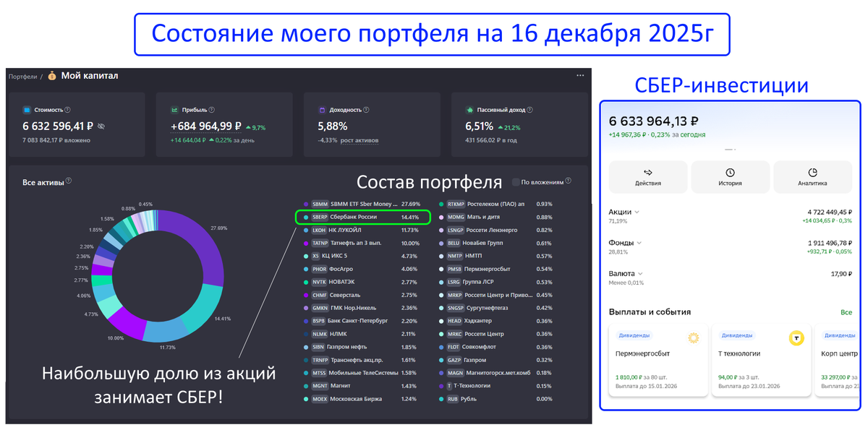Select the Группа ЛСР asset row
Image resolution: width=868 pixels, height=430 pixels.
point(497,281)
